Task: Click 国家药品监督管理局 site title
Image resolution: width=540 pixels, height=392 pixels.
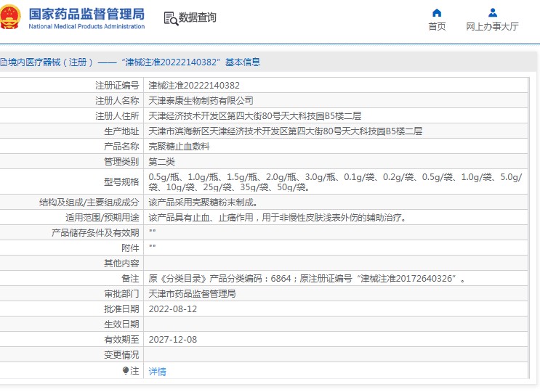Action: pyautogui.click(x=86, y=14)
